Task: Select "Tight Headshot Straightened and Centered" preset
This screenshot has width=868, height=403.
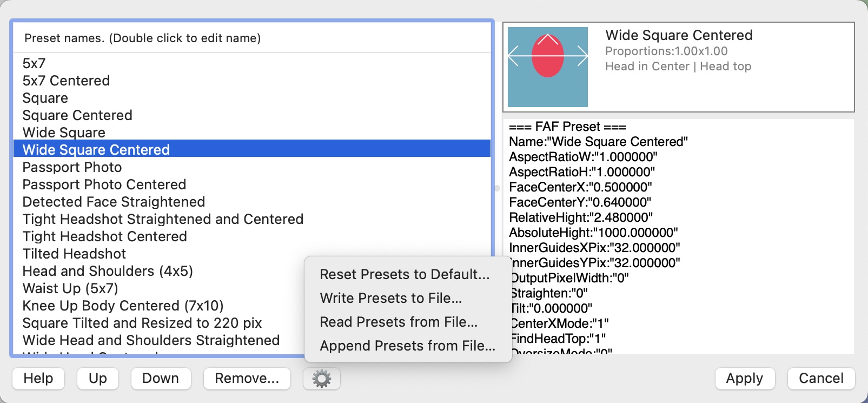Action: point(162,219)
